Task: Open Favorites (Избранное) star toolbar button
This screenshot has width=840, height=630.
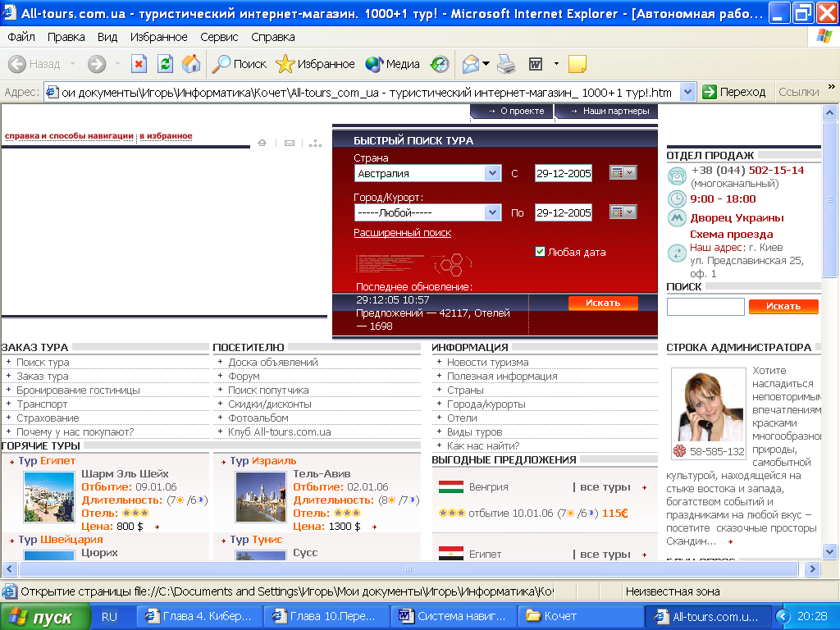Action: coord(315,64)
